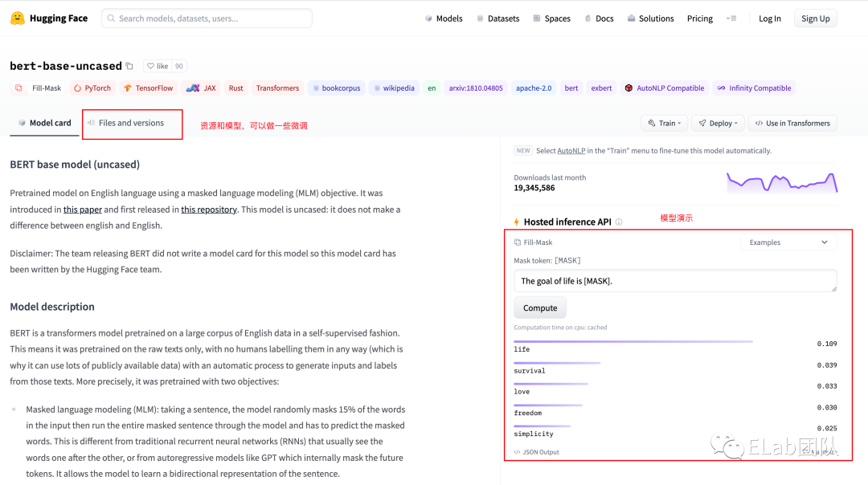This screenshot has width=868, height=485.
Task: Open Datasets in the top navigation
Action: pos(497,18)
